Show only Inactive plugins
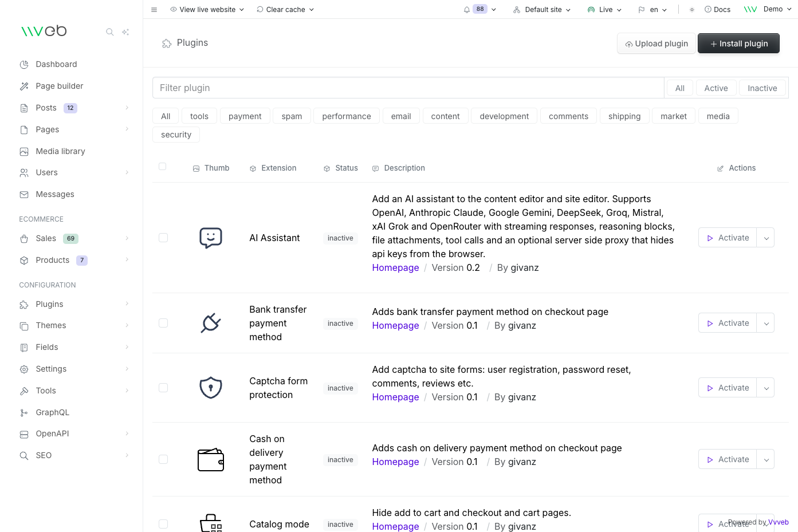The image size is (798, 532). [x=762, y=88]
